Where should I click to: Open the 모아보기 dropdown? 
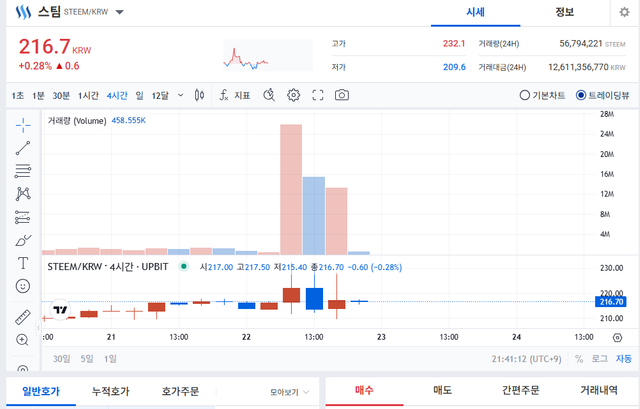point(289,392)
